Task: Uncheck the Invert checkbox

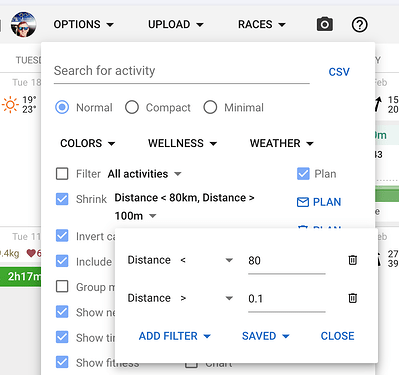Action: point(62,236)
